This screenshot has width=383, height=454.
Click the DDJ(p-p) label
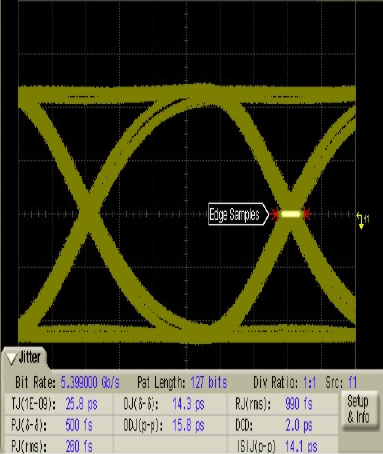pyautogui.click(x=143, y=425)
